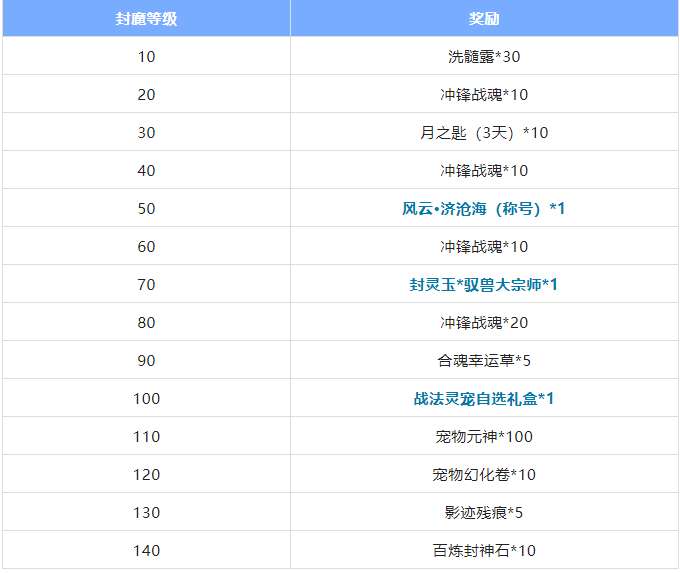Click the 宠物元神*100 reward cell
Viewport: 680px width, 573px height.
pyautogui.click(x=484, y=436)
